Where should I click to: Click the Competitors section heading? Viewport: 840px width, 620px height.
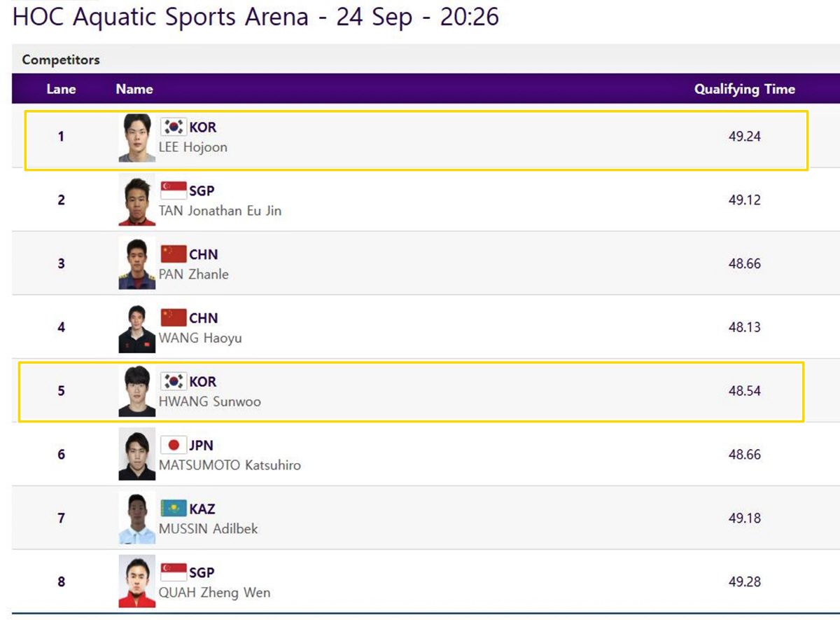pos(61,60)
